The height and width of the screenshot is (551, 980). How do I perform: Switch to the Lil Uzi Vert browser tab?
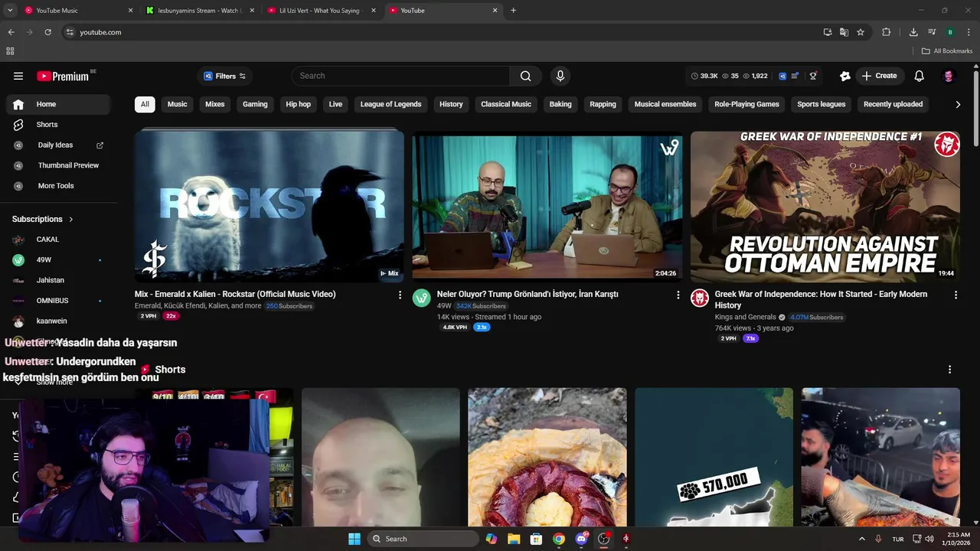click(321, 11)
